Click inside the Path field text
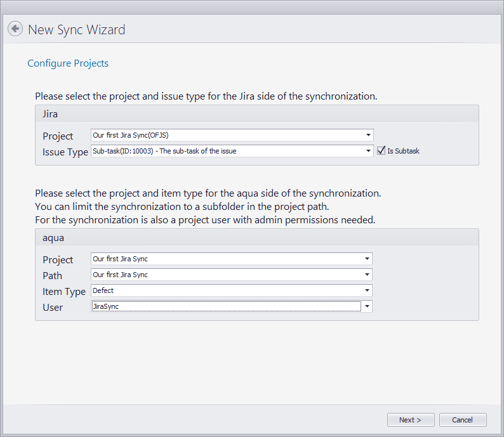The height and width of the screenshot is (437, 504). click(120, 275)
